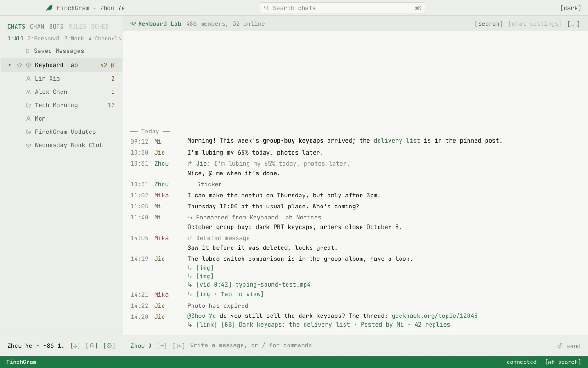Viewport: 588px width, 368px height.
Task: Switch to the CHATS tab
Action: (x=16, y=27)
